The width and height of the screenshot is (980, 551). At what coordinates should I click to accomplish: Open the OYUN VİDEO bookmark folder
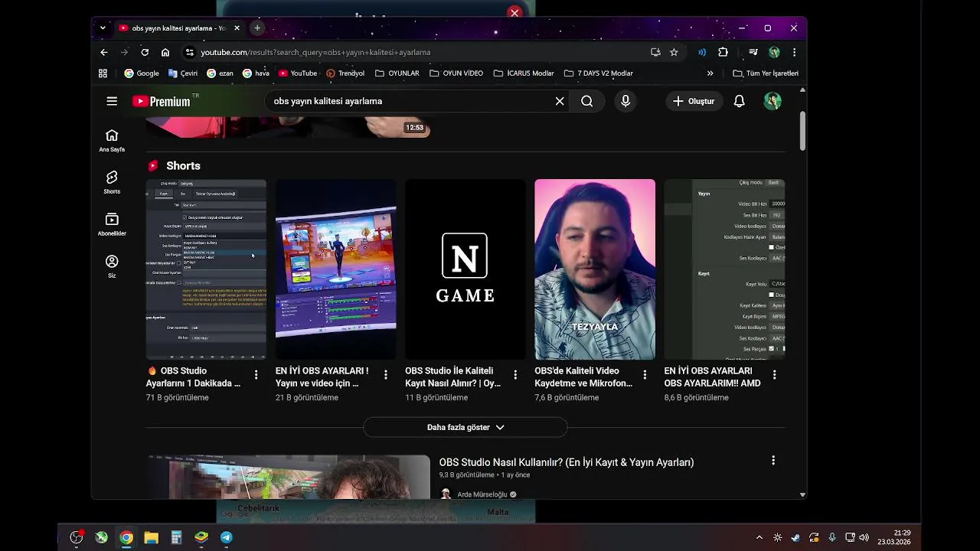point(456,73)
